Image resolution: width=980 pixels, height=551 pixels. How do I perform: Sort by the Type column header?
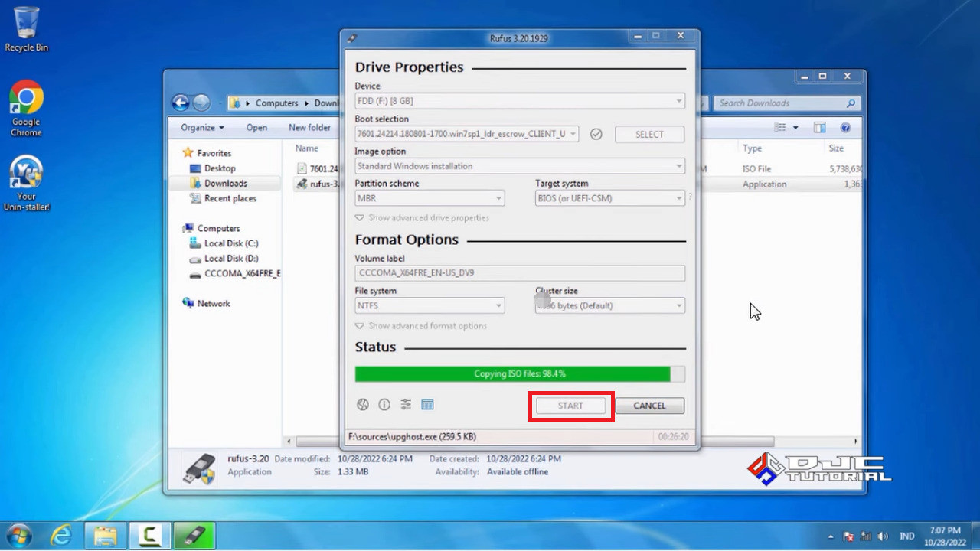752,148
